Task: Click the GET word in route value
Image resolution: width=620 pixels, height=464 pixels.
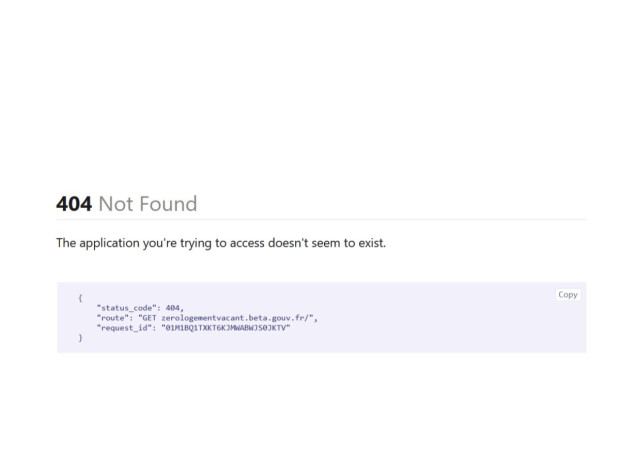Action: (x=149, y=318)
